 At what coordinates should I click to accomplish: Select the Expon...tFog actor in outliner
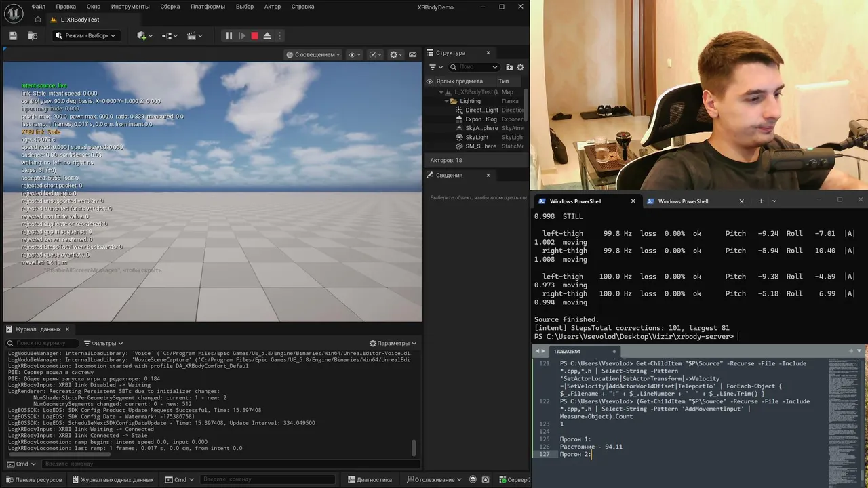pos(475,119)
